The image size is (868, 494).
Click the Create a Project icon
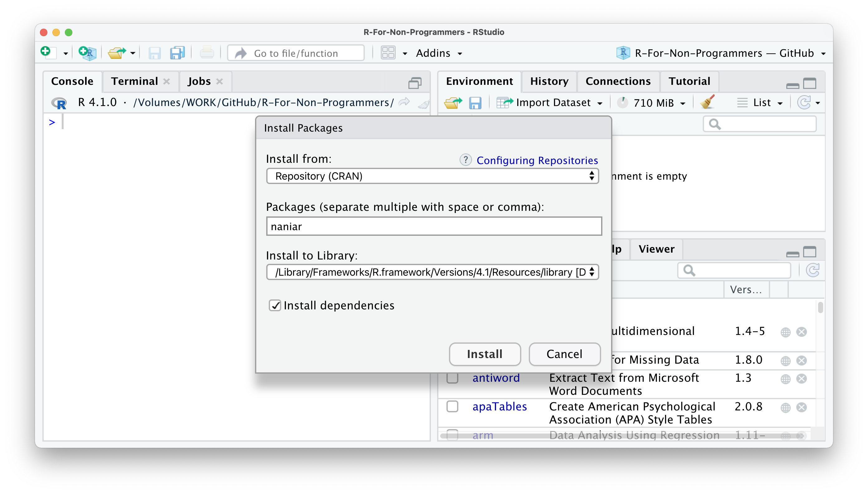coord(88,53)
